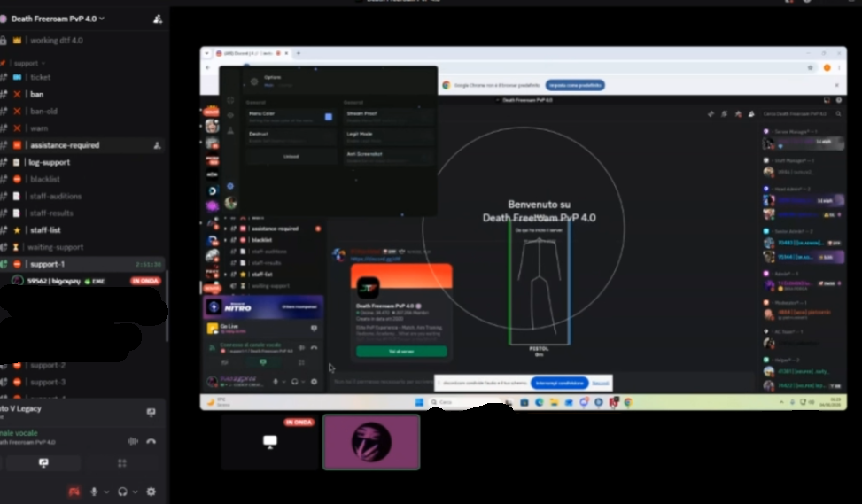Toggle Anti Screenshot option
The height and width of the screenshot is (504, 862).
pos(388,157)
